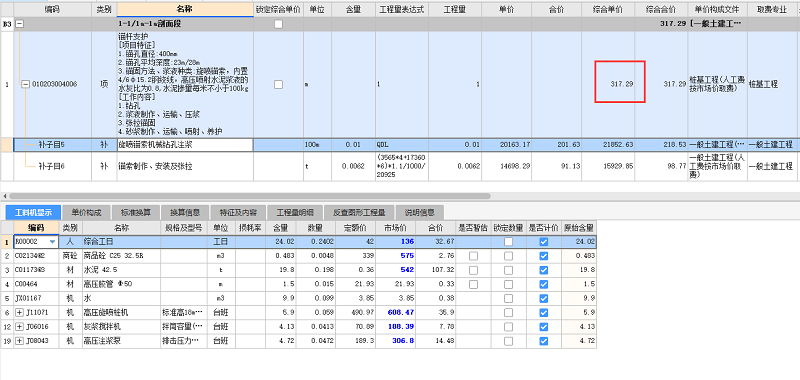This screenshot has width=800, height=380.
Task: Select the 旋喷锚索机械钻孔注浆 name field
Action: pos(185,145)
